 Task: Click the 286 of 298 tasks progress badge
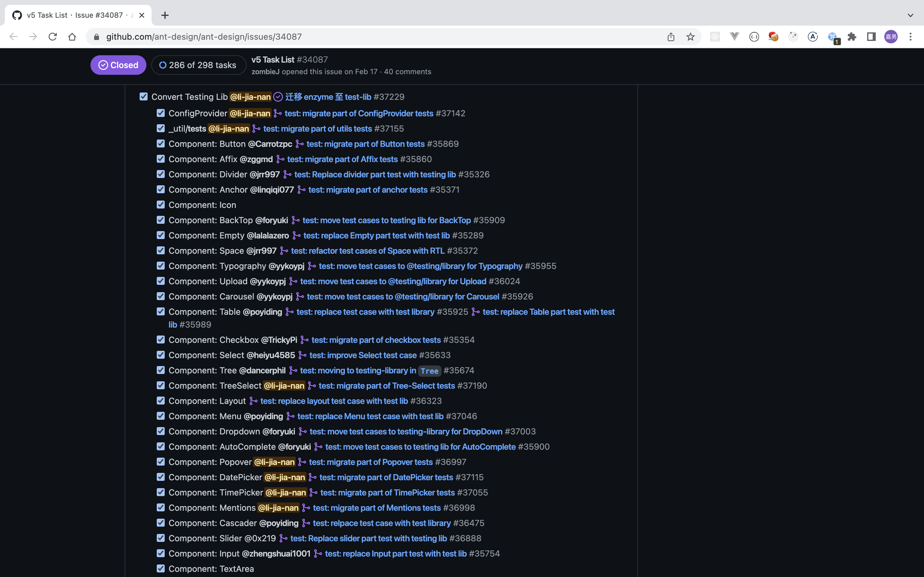point(199,65)
